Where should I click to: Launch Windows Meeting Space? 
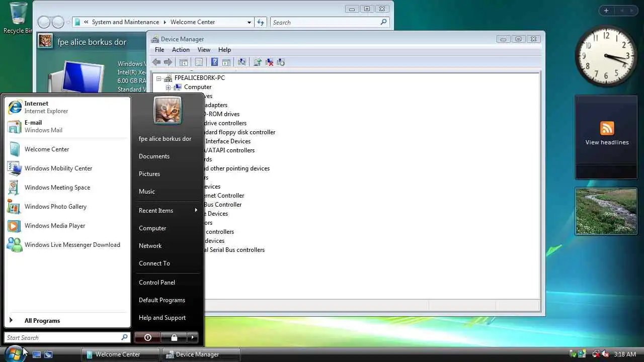(x=67, y=188)
